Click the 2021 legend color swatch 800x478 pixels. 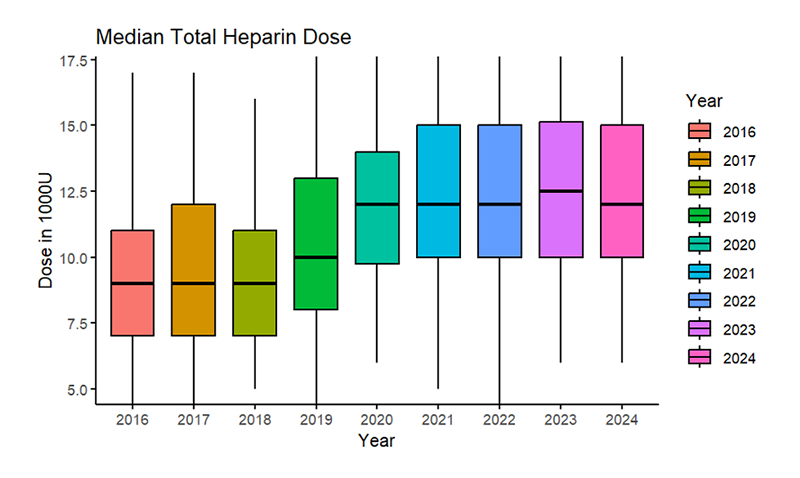click(x=699, y=273)
